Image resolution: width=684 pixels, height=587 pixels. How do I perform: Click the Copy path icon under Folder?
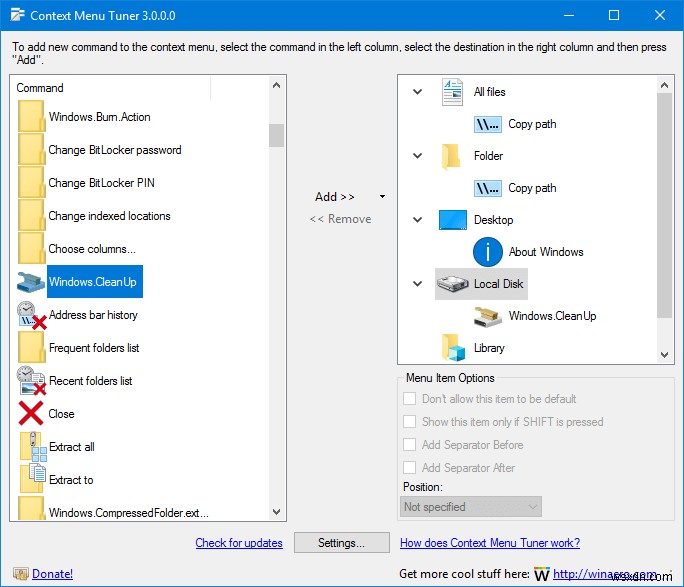click(488, 188)
